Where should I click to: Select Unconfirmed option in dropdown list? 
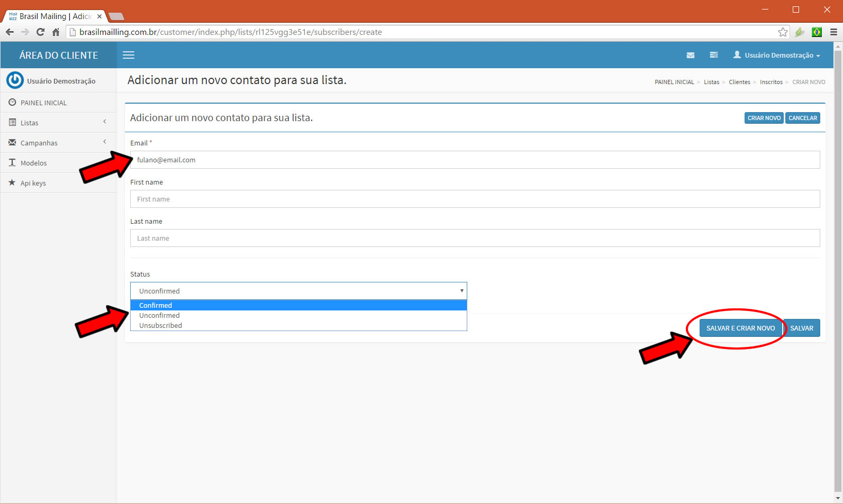(298, 315)
